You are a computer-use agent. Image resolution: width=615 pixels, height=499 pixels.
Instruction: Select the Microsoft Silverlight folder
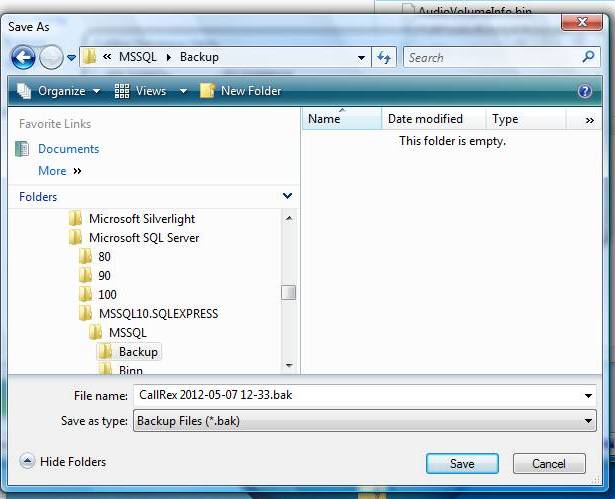coord(142,219)
